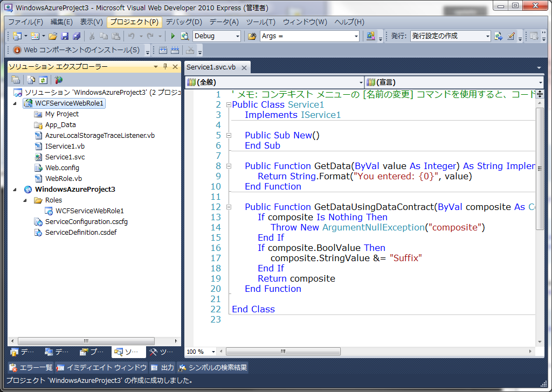552x392 pixels.
Task: Open the シンボルの検索結果 pane
Action: point(212,368)
